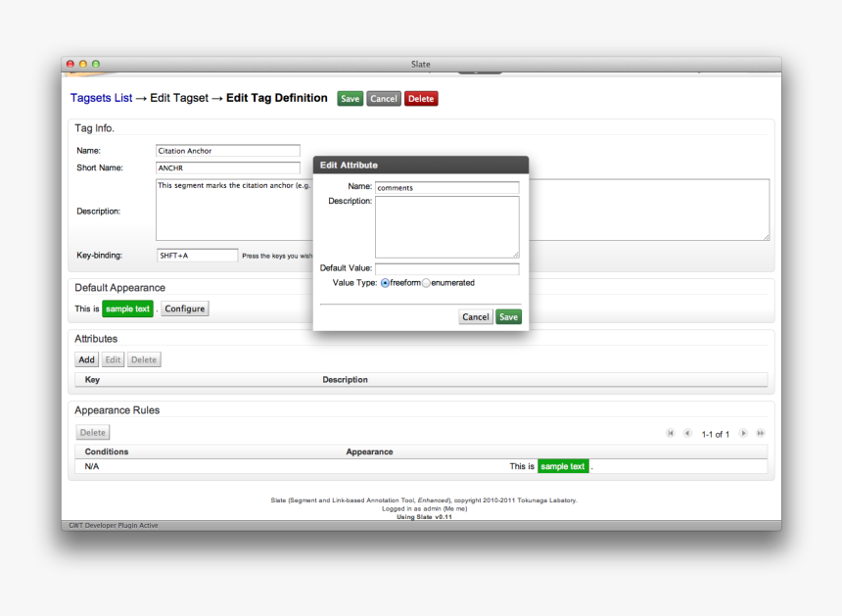Cancel the Edit Attribute dialog
The height and width of the screenshot is (616, 842).
476,317
